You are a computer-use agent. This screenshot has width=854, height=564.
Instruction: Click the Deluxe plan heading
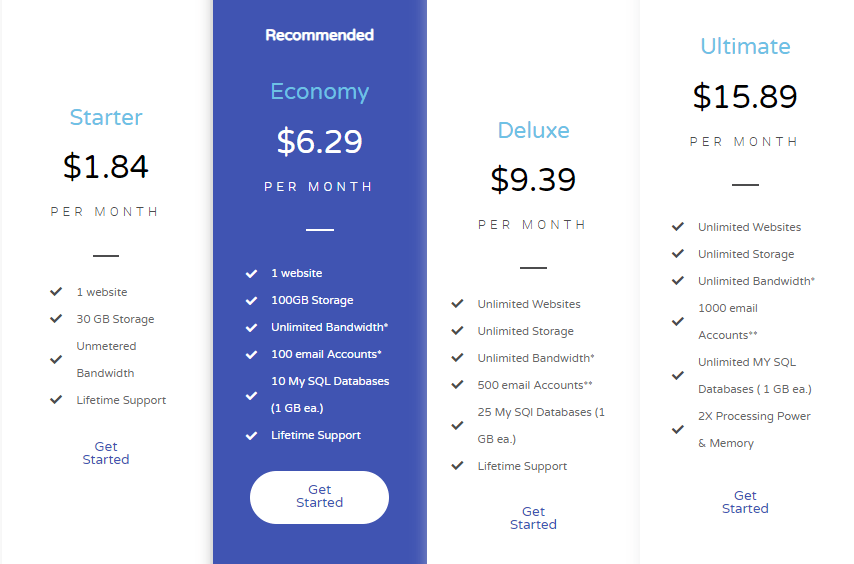533,130
